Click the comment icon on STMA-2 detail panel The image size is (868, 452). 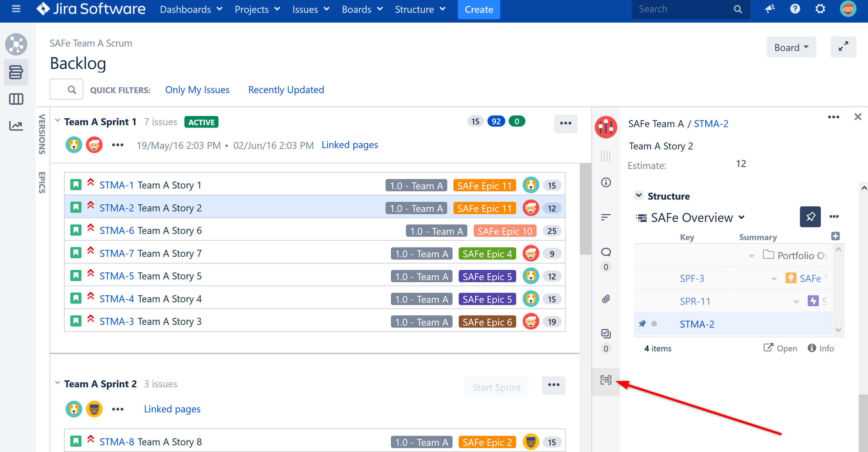click(606, 252)
